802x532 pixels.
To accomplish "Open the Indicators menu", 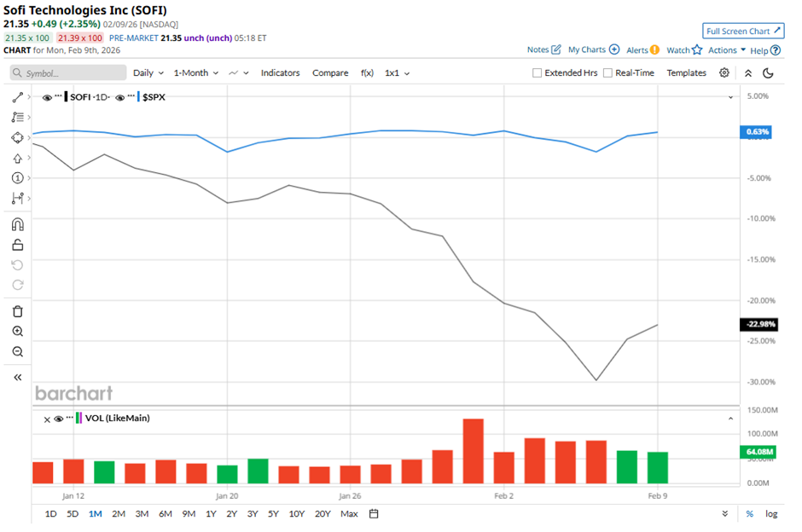I will (281, 73).
